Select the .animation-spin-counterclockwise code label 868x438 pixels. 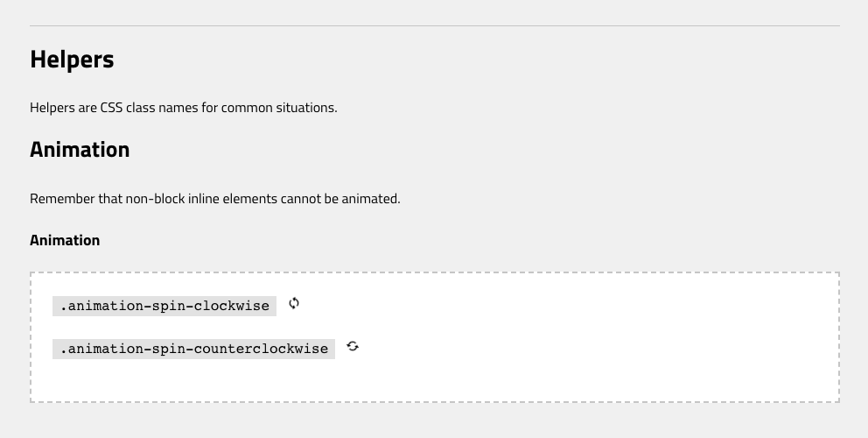tap(193, 350)
